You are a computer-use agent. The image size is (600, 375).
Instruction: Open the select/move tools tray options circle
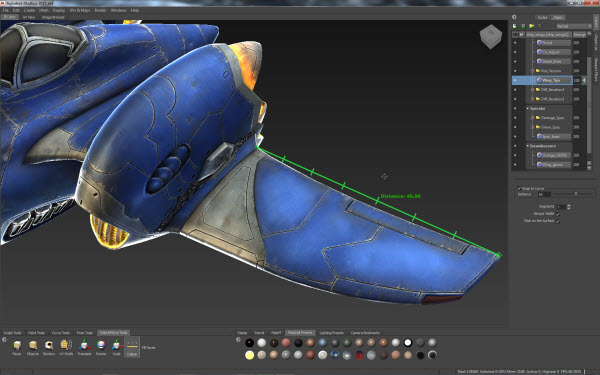4,339
